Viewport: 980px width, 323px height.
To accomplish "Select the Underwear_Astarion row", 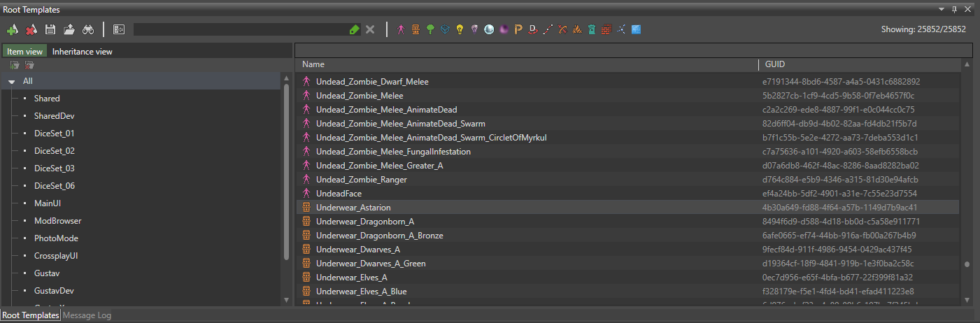I will (628, 208).
